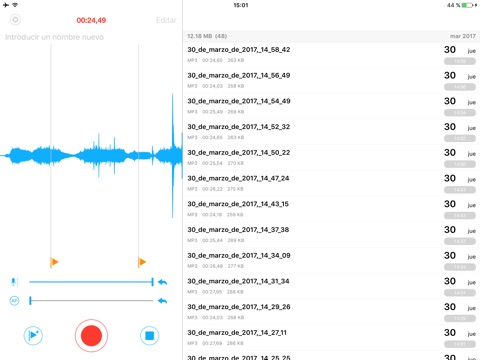Screen dimensions: 480x360
Task: Open recording 30_de_marzo_de_2017,_14_54_49
Action: pos(332,106)
